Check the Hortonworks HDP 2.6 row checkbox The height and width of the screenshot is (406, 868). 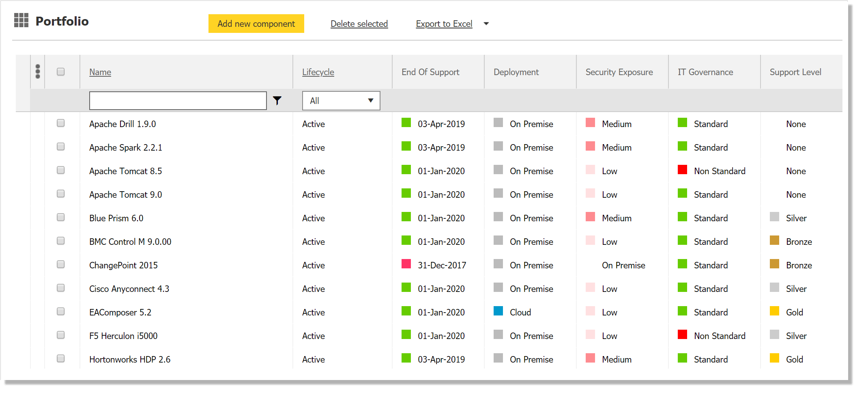(x=61, y=358)
